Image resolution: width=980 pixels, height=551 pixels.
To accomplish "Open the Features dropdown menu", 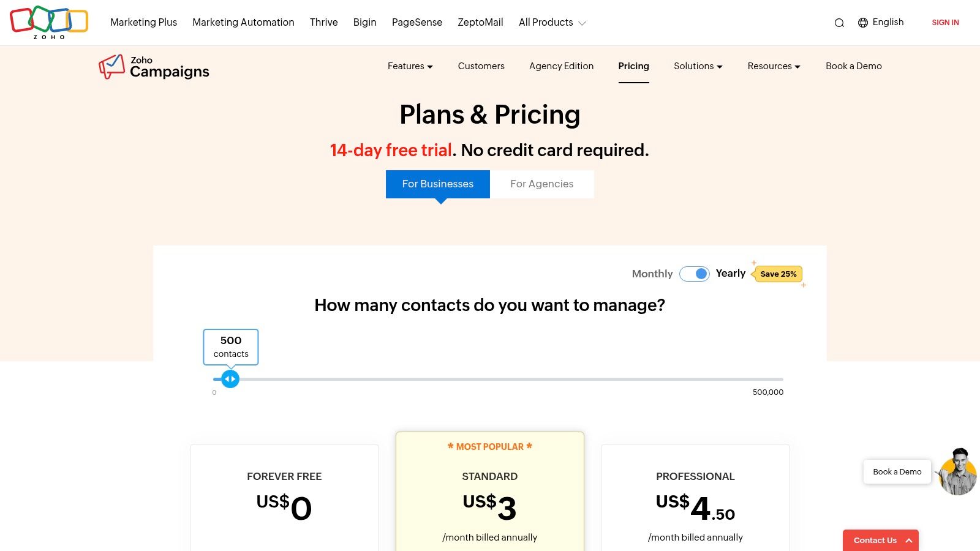I will 409,66.
